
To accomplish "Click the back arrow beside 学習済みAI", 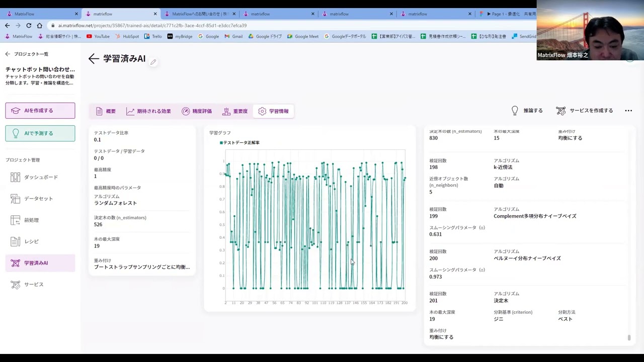I will [x=94, y=59].
